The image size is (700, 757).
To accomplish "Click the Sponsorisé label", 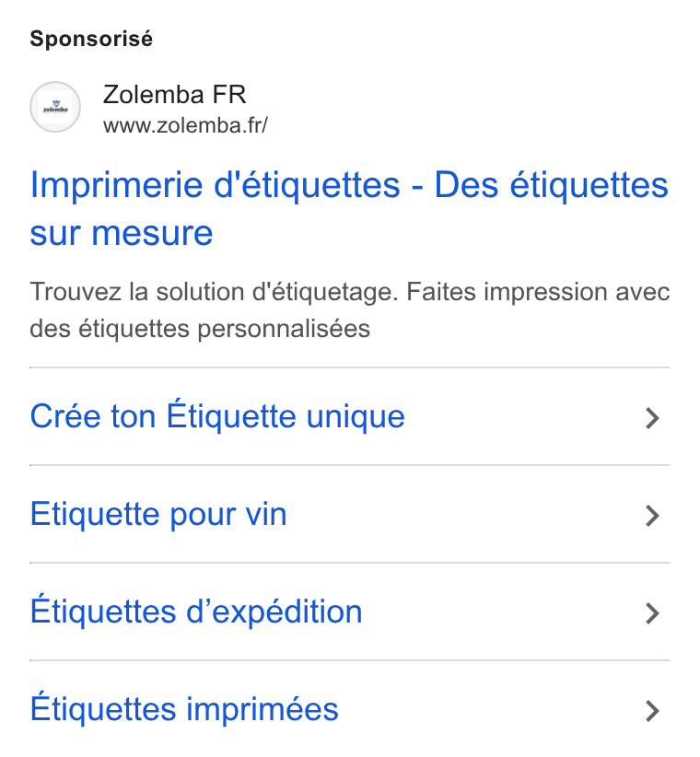I will [91, 39].
